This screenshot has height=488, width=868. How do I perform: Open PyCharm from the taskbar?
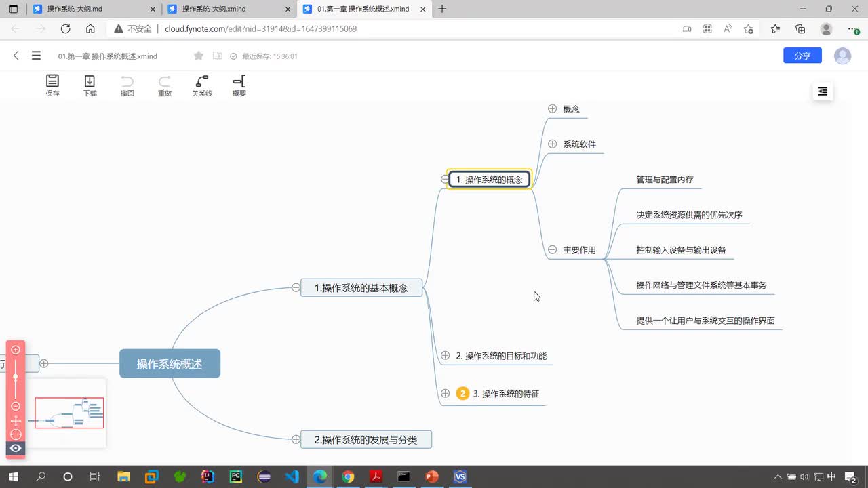tap(236, 476)
